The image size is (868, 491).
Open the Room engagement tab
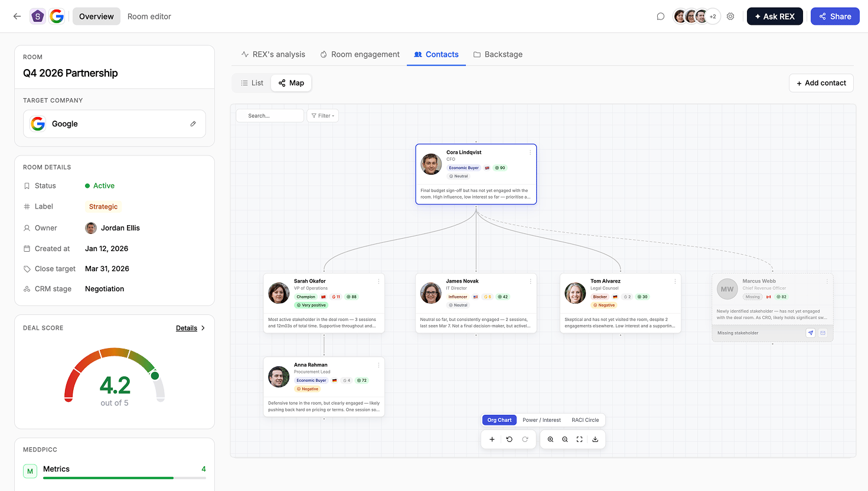click(x=360, y=54)
